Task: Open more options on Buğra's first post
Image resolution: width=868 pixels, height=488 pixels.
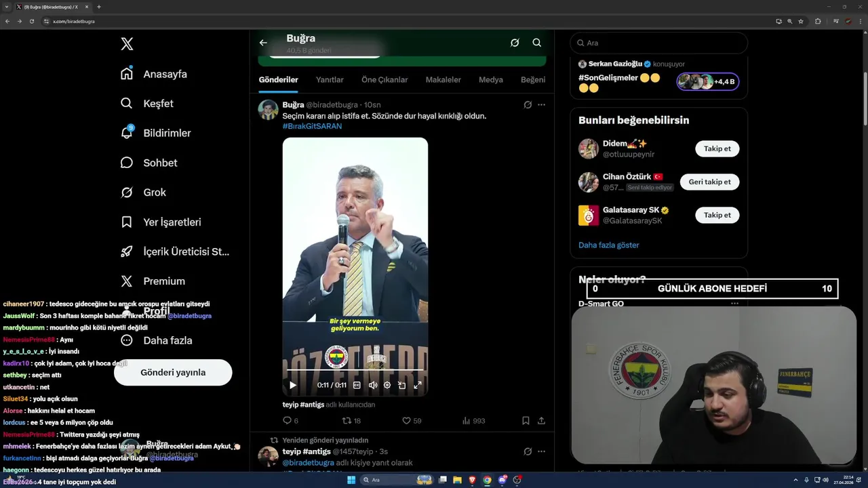Action: click(541, 105)
